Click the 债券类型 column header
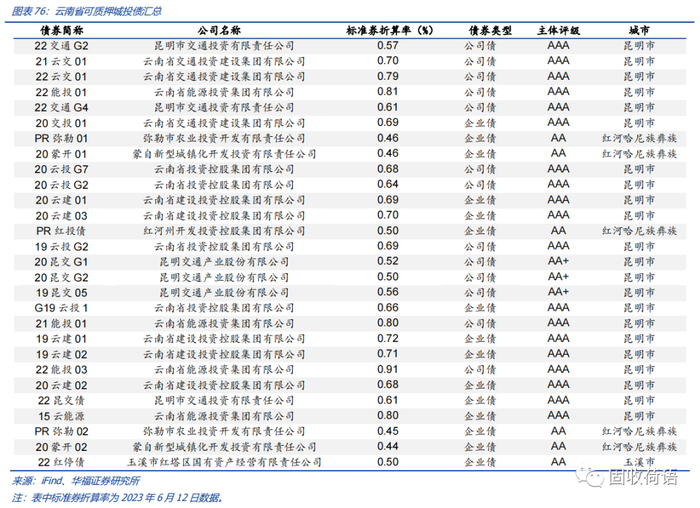The width and height of the screenshot is (700, 508). (x=490, y=30)
